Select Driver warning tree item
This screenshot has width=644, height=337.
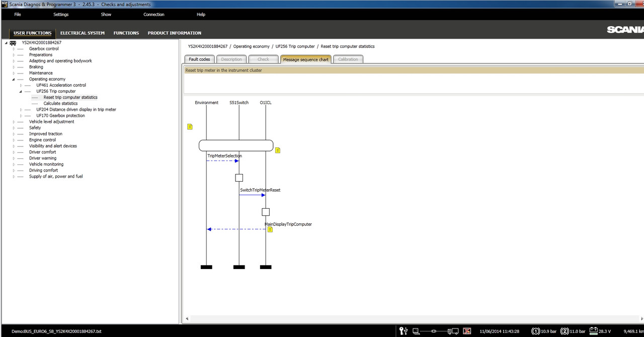tap(43, 158)
